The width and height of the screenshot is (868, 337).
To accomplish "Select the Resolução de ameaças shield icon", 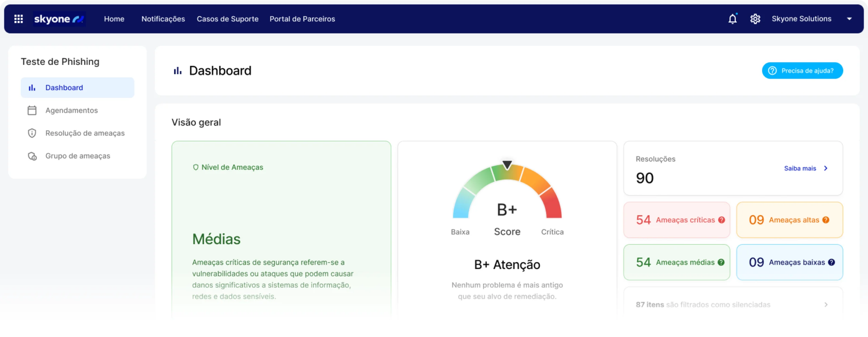I will (x=32, y=133).
